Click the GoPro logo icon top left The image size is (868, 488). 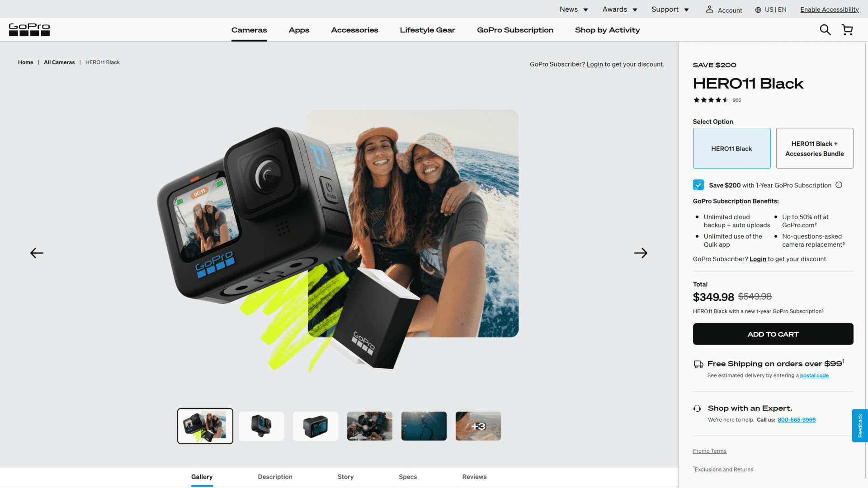pos(29,29)
